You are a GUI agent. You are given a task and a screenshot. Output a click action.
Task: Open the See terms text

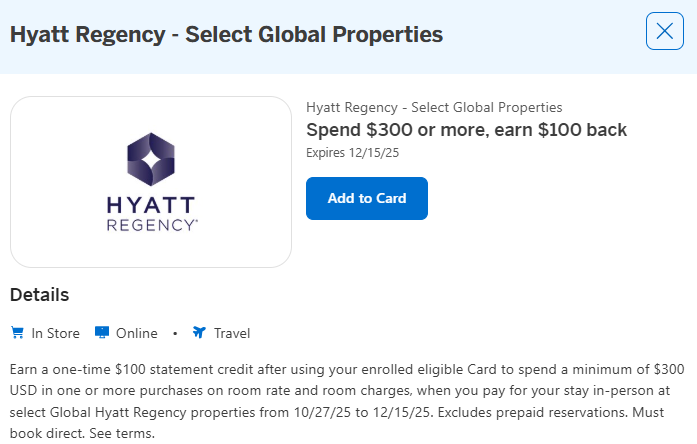click(x=127, y=434)
